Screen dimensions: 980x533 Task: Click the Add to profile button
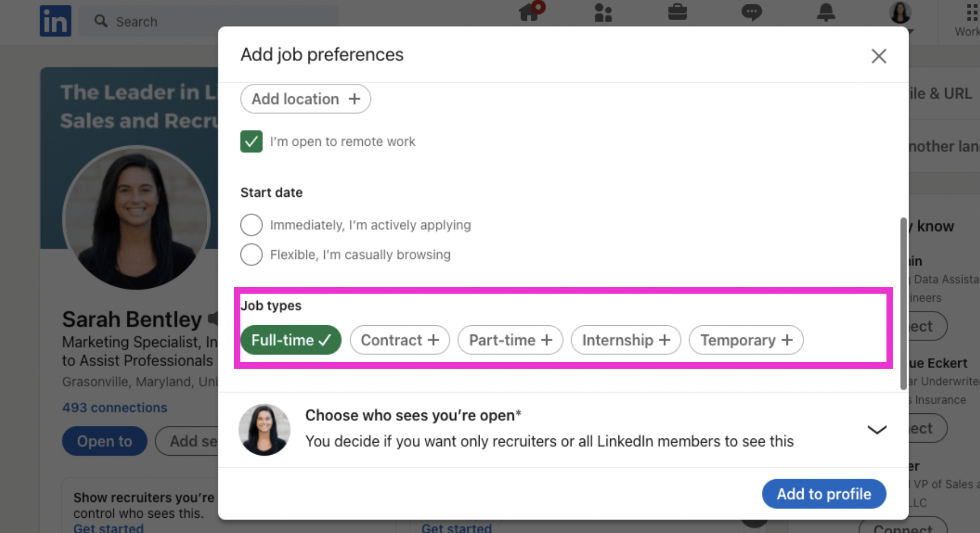(x=824, y=494)
